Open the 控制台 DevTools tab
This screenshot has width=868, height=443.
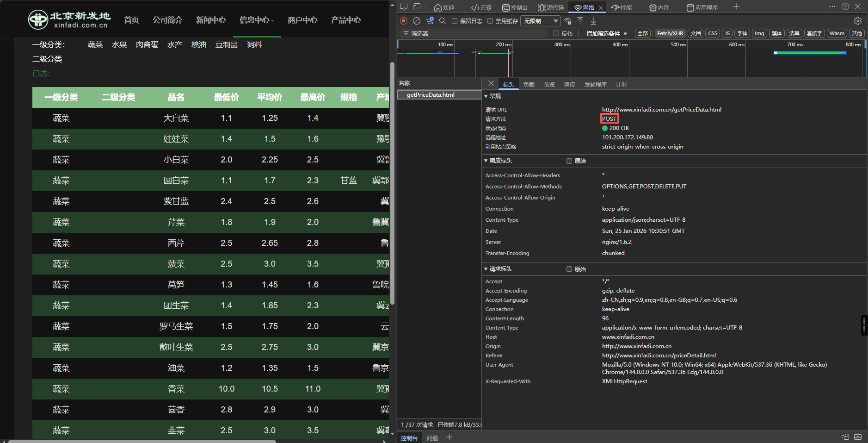coord(515,7)
